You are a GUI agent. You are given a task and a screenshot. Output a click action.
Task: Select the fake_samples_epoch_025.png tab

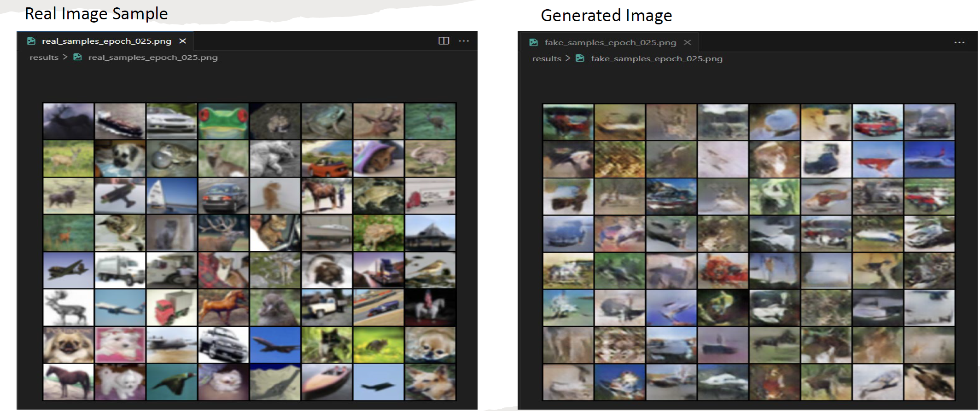610,42
